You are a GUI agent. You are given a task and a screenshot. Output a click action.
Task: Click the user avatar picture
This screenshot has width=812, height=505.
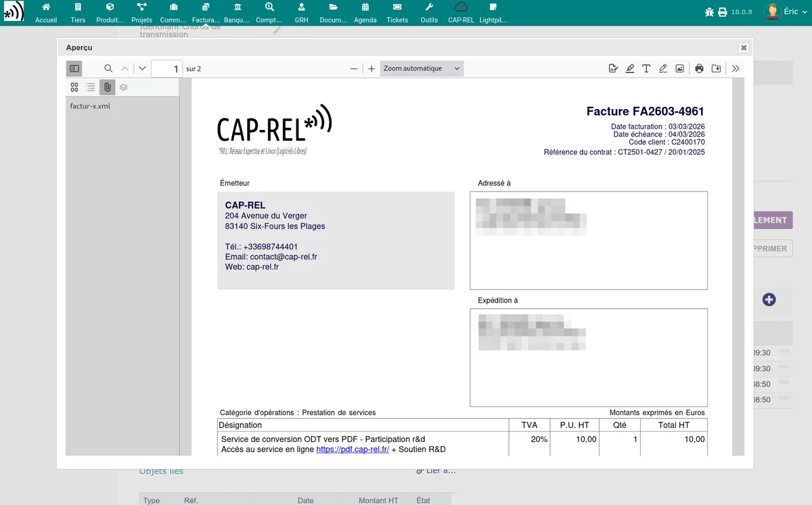pos(772,12)
